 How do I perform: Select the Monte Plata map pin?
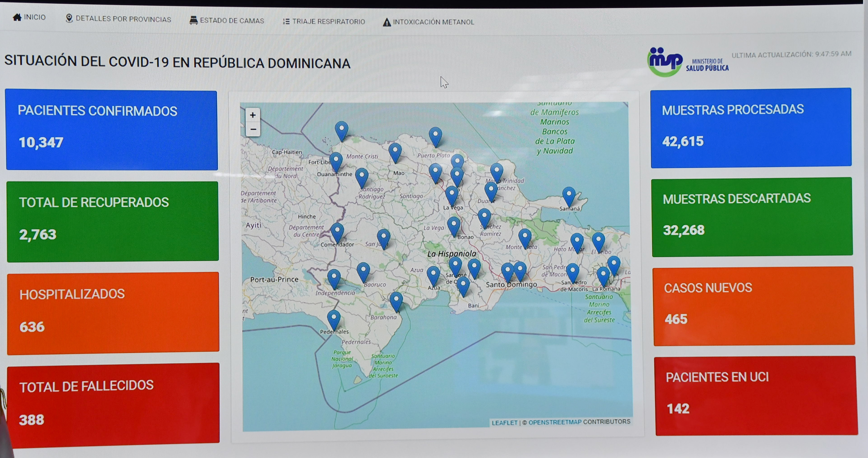(x=525, y=238)
